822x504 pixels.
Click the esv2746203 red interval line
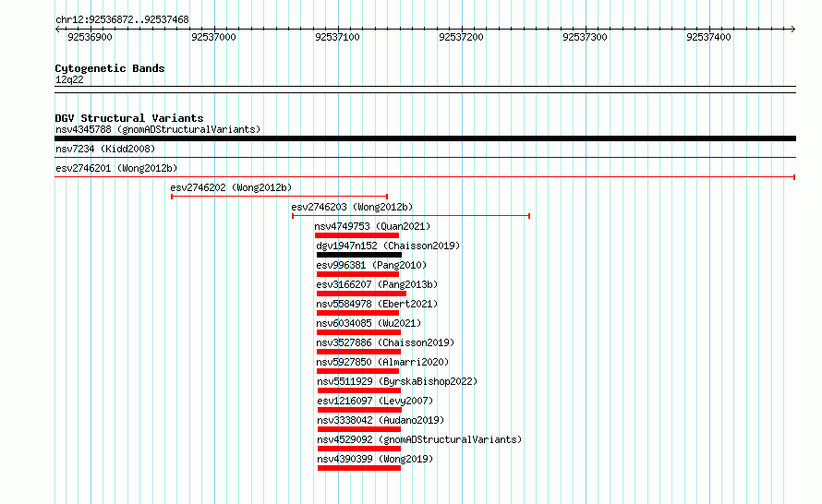click(x=411, y=216)
